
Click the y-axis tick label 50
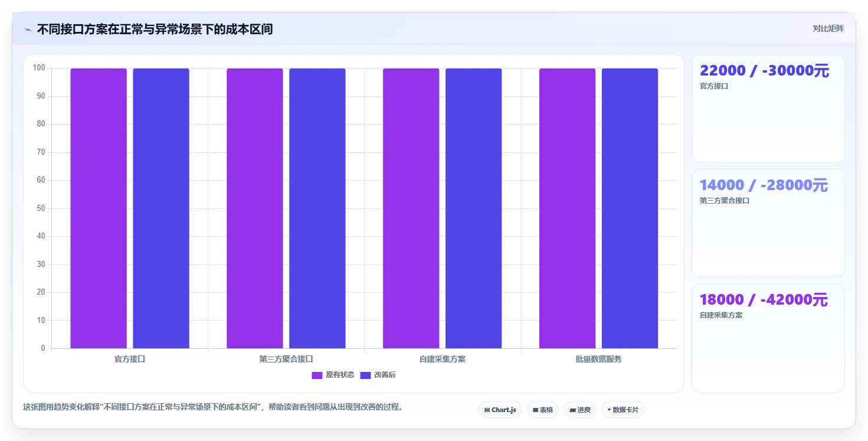[x=41, y=208]
